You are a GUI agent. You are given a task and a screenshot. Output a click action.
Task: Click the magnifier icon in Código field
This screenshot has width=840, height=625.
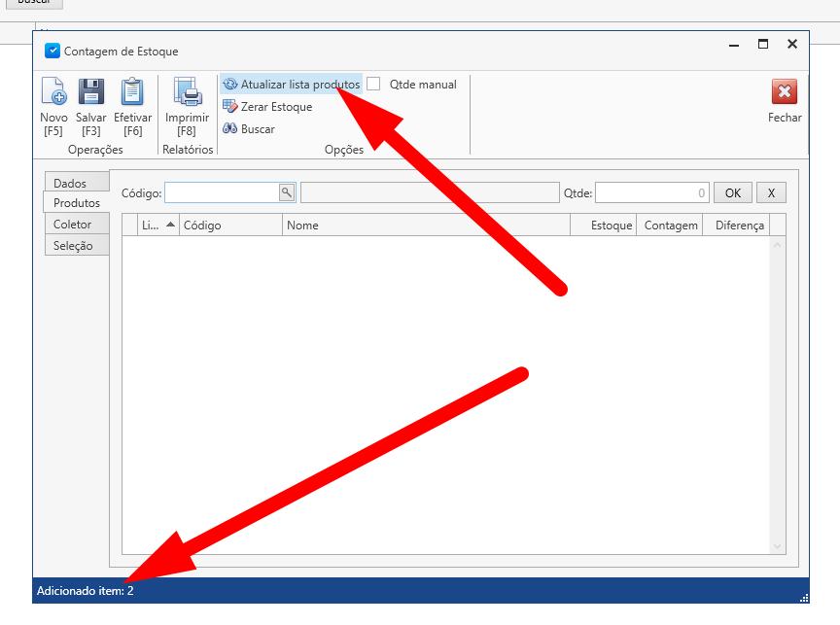[286, 192]
